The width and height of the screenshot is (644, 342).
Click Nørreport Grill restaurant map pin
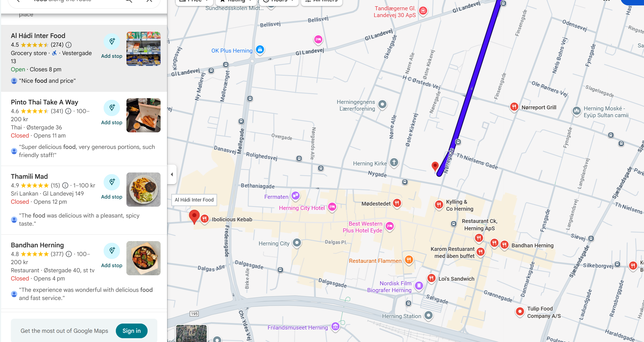pyautogui.click(x=514, y=107)
